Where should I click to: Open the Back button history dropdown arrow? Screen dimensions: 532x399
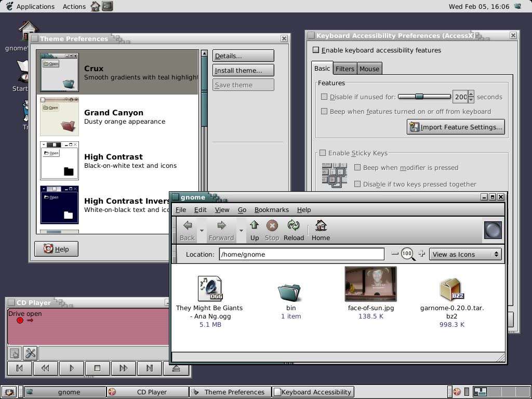[202, 230]
